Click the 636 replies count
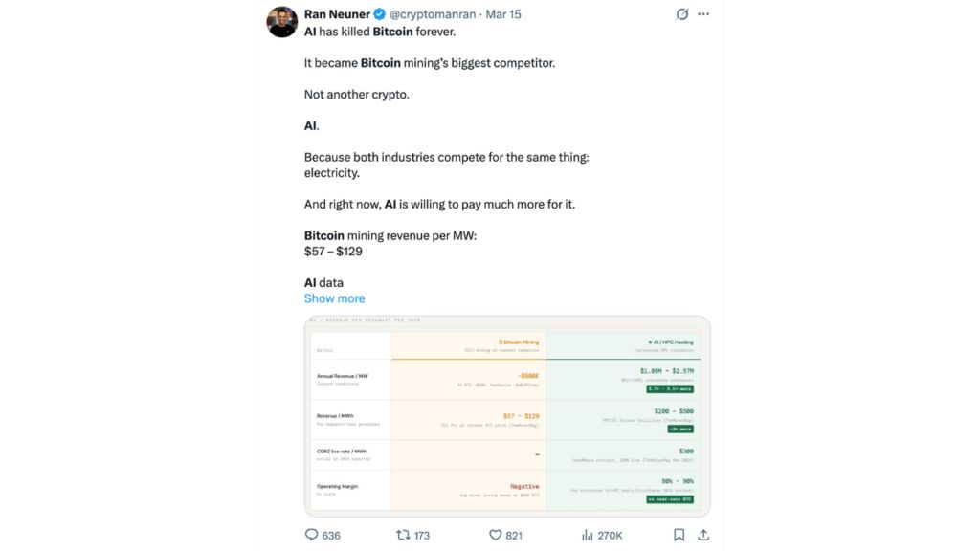The width and height of the screenshot is (980, 551). [330, 535]
